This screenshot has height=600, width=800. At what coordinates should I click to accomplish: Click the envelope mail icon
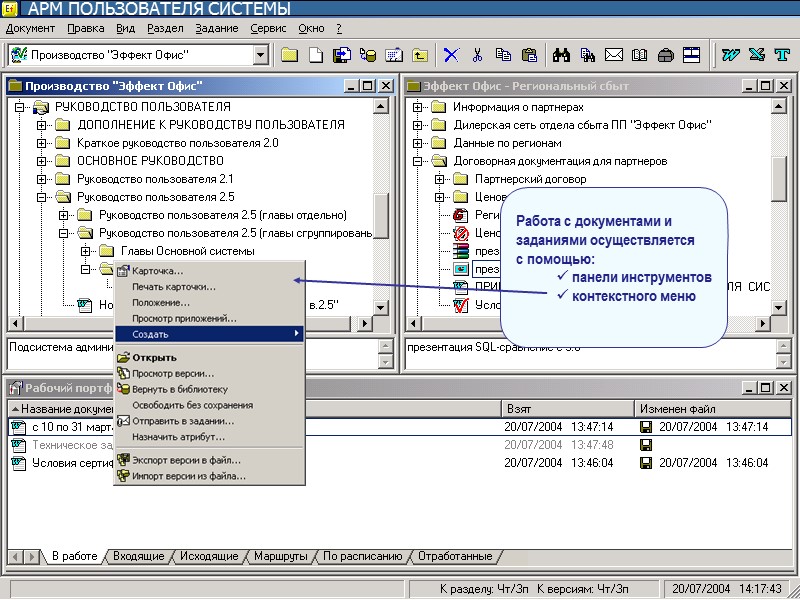[614, 55]
